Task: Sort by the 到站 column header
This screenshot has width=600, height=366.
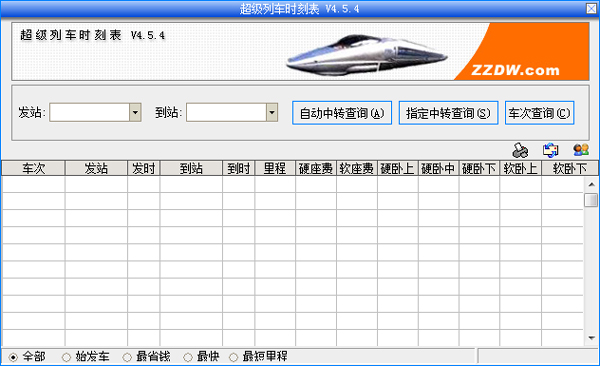Action: (x=191, y=168)
